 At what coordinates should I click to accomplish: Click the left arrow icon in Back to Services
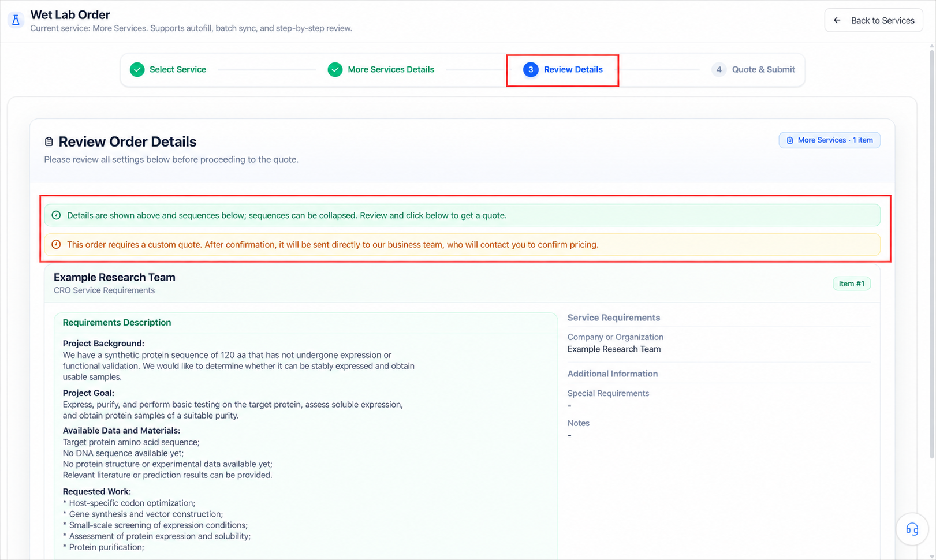(x=837, y=20)
